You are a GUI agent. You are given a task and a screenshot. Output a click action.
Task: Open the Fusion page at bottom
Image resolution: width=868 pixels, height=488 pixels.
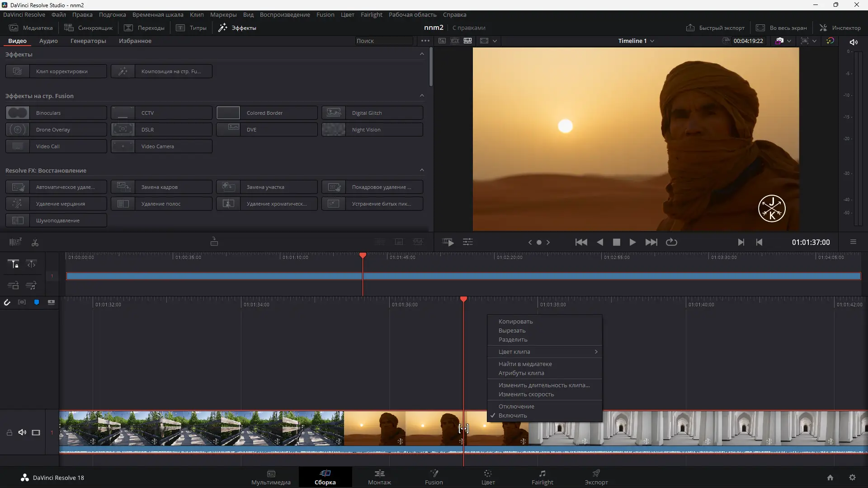pyautogui.click(x=434, y=477)
